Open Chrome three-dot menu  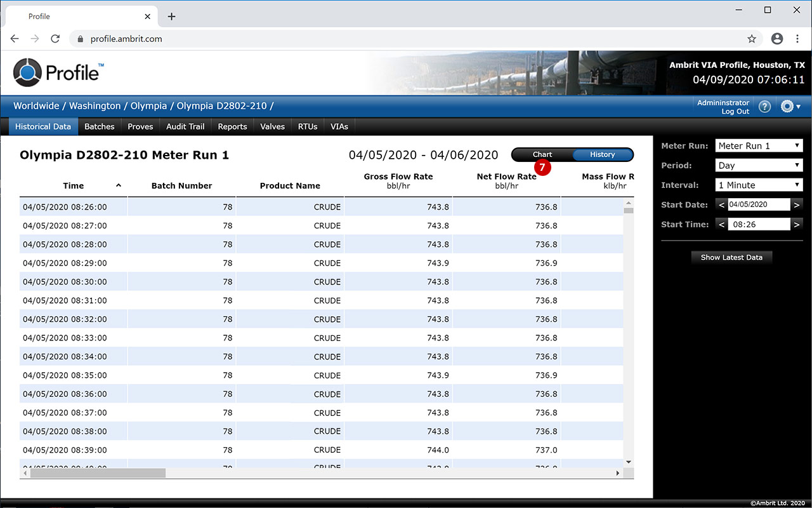(x=797, y=39)
